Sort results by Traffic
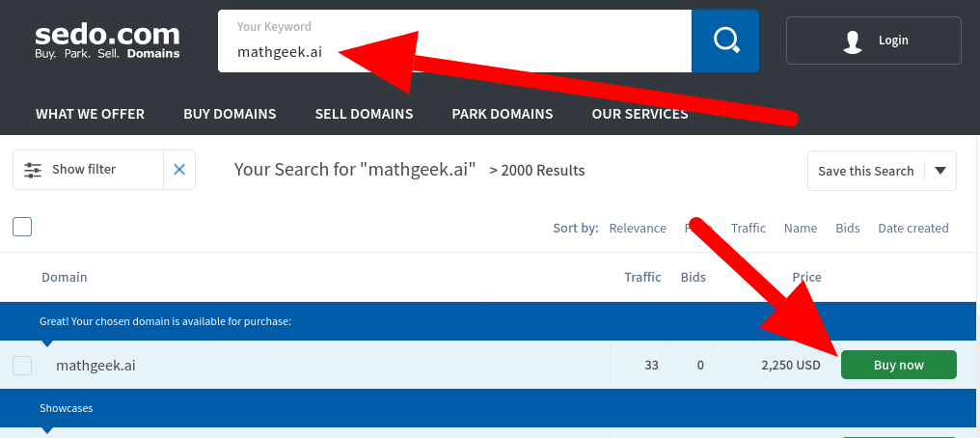The image size is (980, 438). (749, 228)
